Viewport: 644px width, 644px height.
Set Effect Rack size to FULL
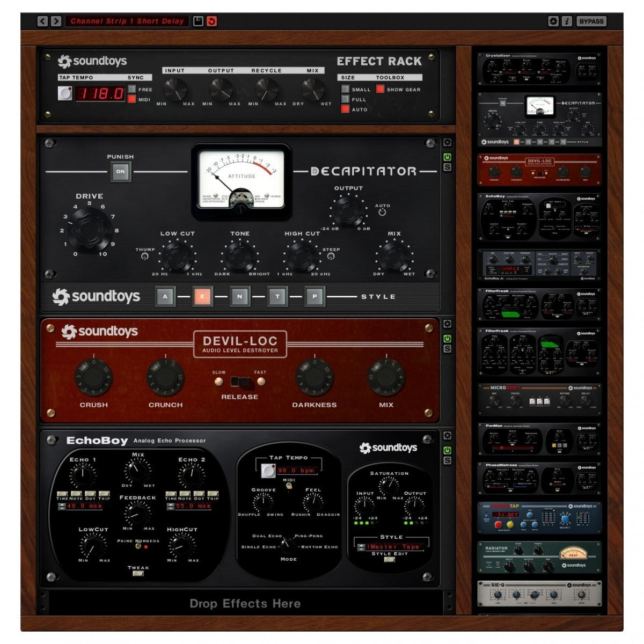coord(344,100)
